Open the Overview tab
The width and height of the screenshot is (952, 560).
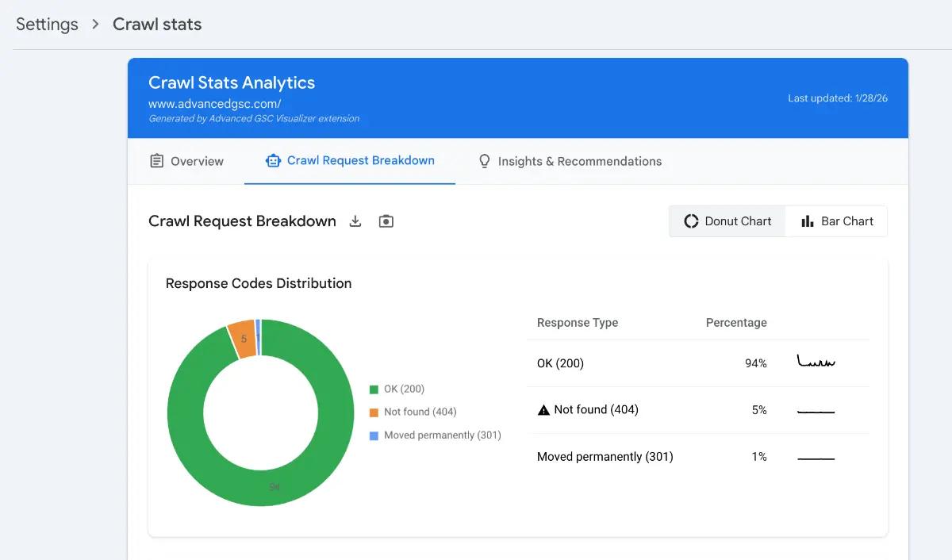[187, 161]
